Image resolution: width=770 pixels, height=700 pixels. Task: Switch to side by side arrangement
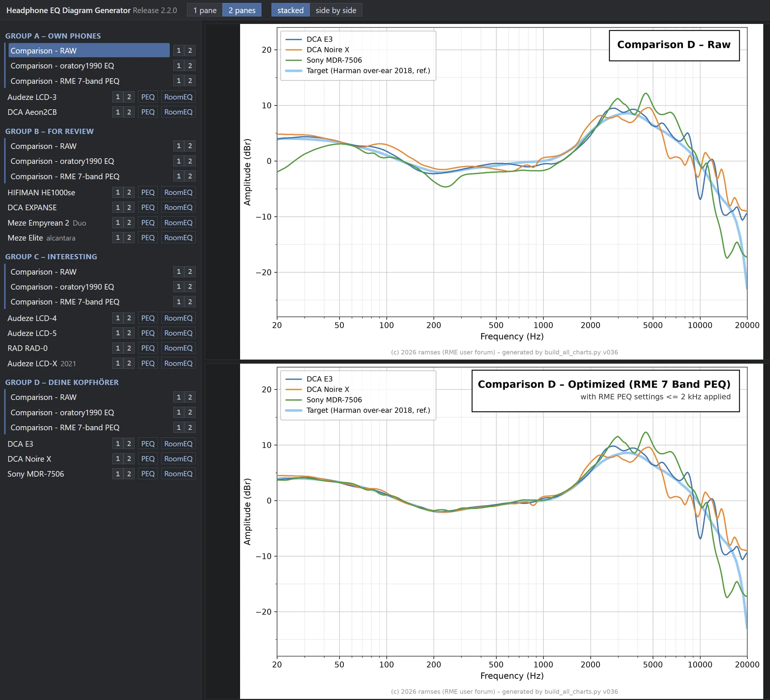(336, 10)
